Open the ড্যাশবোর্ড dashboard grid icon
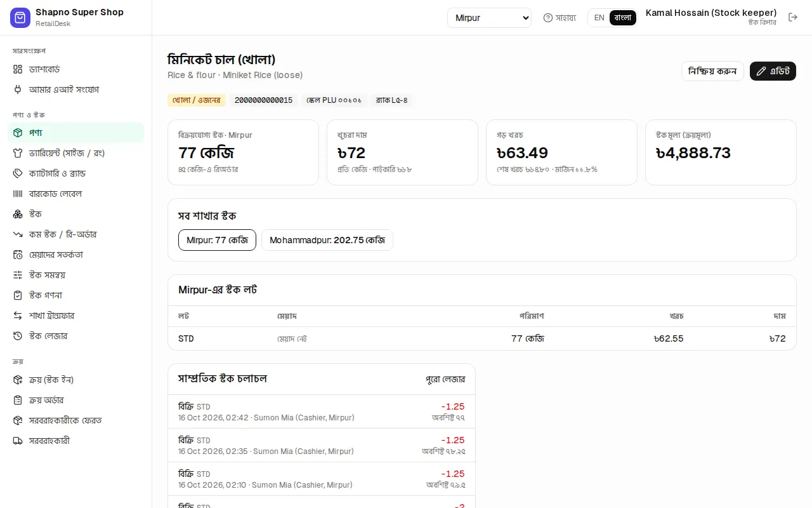Image resolution: width=812 pixels, height=508 pixels. point(18,69)
